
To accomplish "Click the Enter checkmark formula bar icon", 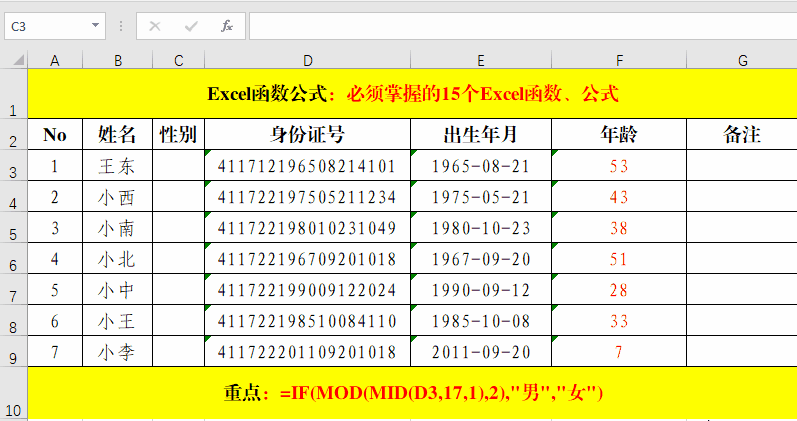I will click(191, 26).
